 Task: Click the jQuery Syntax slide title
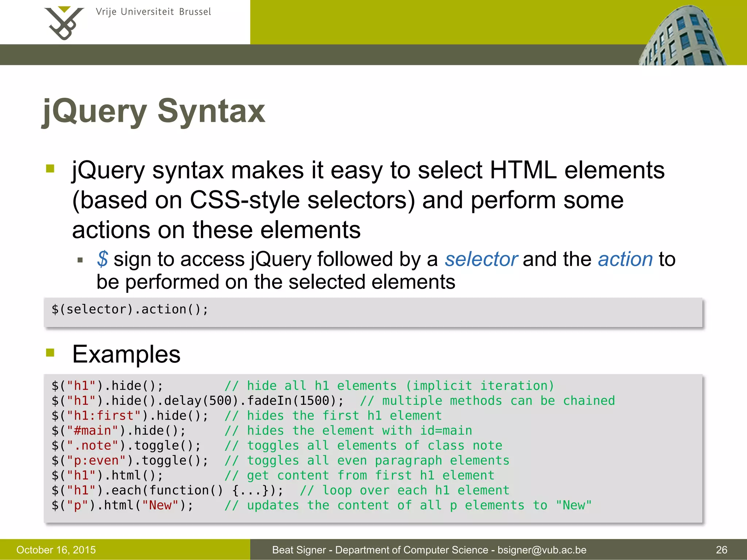pyautogui.click(x=154, y=111)
